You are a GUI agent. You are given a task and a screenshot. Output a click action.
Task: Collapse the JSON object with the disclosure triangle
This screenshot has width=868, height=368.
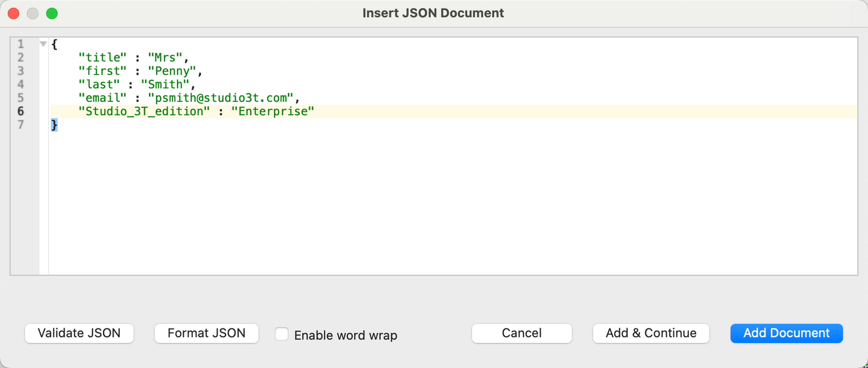coord(43,44)
